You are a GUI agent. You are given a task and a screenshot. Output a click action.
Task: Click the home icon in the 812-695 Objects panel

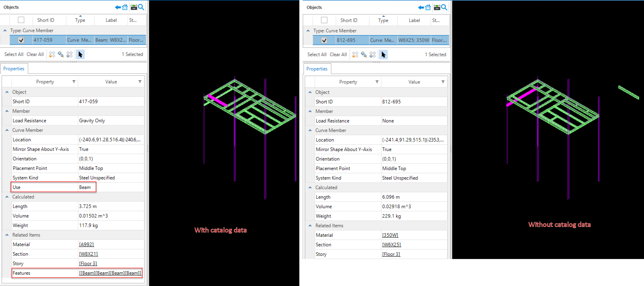428,7
